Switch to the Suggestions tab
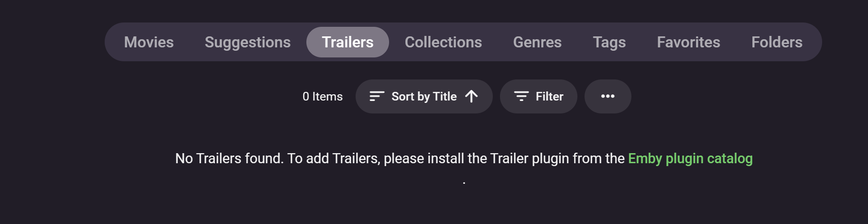The width and height of the screenshot is (868, 224). 248,42
